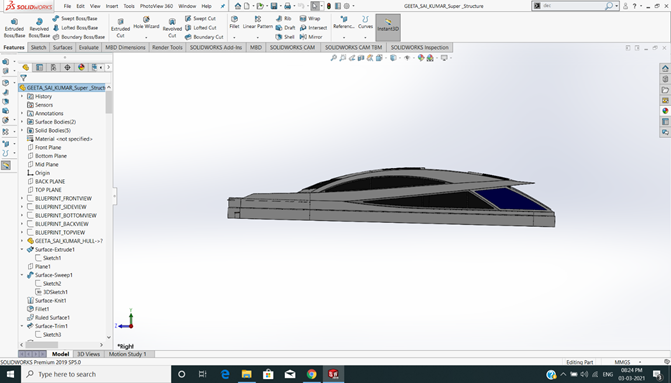
Task: Select the Front Plane item
Action: pos(45,147)
